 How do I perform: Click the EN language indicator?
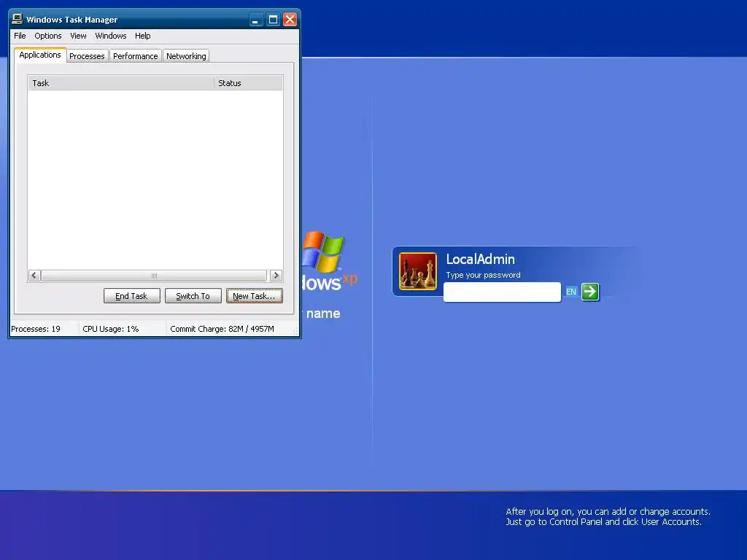[570, 292]
